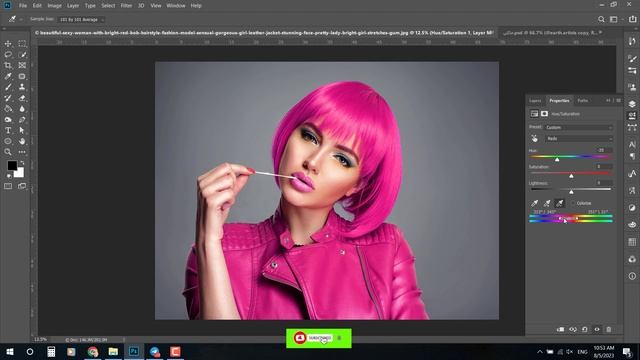Select the Horizontal Type tool
640x360 pixels.
(8, 130)
